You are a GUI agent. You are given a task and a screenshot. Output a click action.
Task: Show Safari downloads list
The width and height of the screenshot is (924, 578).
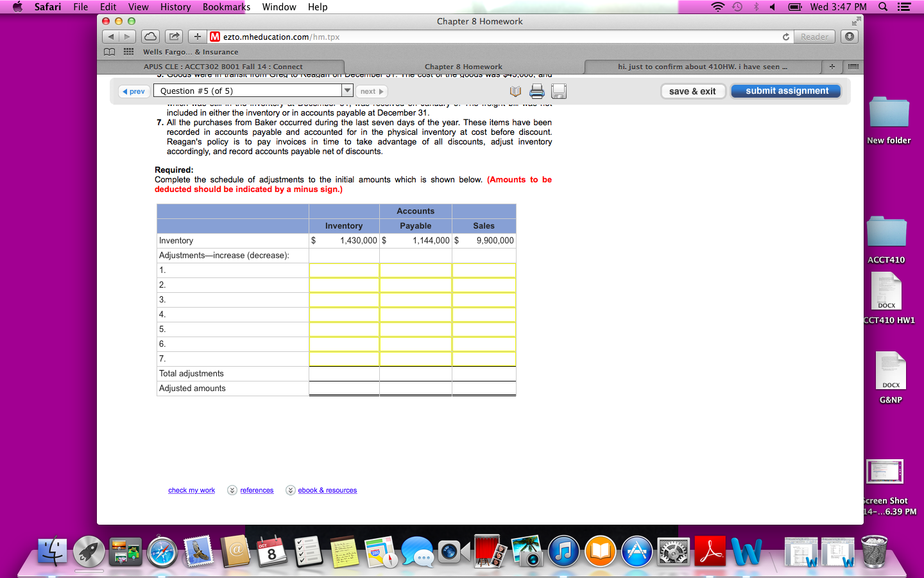click(850, 37)
